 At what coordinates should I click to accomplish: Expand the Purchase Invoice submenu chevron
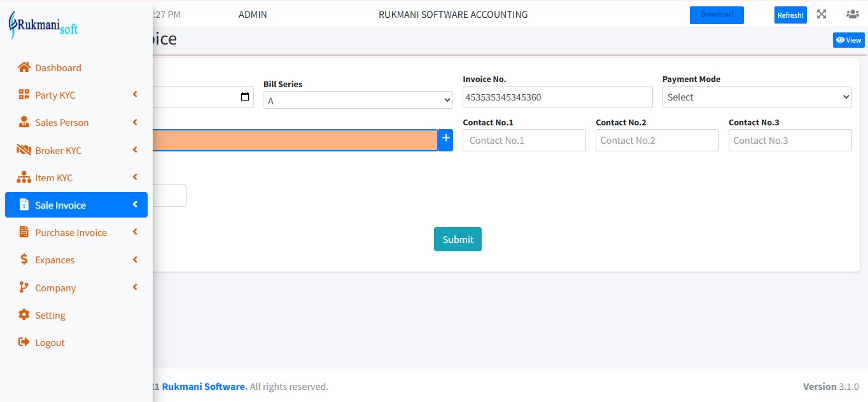point(135,232)
